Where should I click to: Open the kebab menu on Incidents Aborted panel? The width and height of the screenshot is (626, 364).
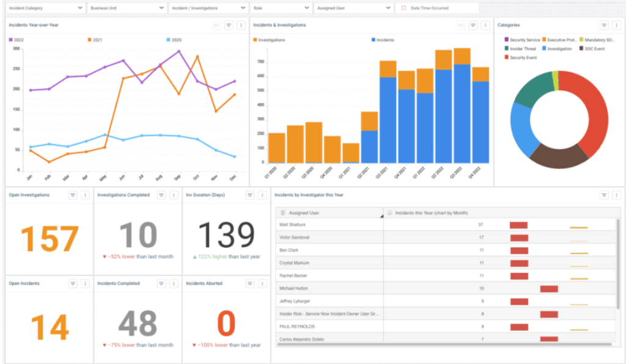click(x=262, y=283)
